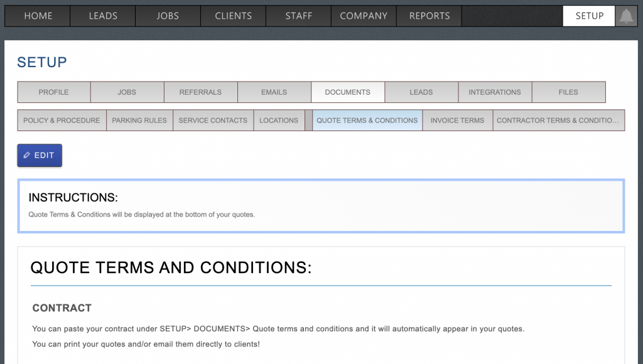This screenshot has width=643, height=364.
Task: Open the notifications bell icon
Action: 626,16
